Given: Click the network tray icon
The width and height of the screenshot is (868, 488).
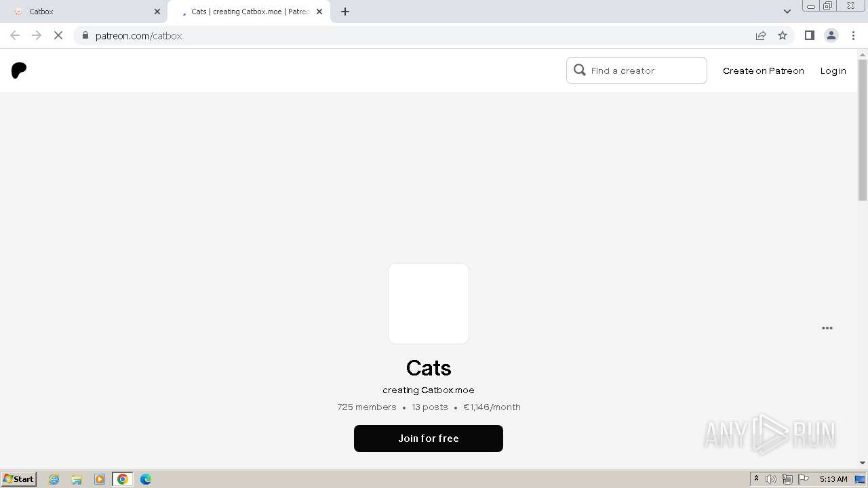Looking at the screenshot, I should point(787,479).
